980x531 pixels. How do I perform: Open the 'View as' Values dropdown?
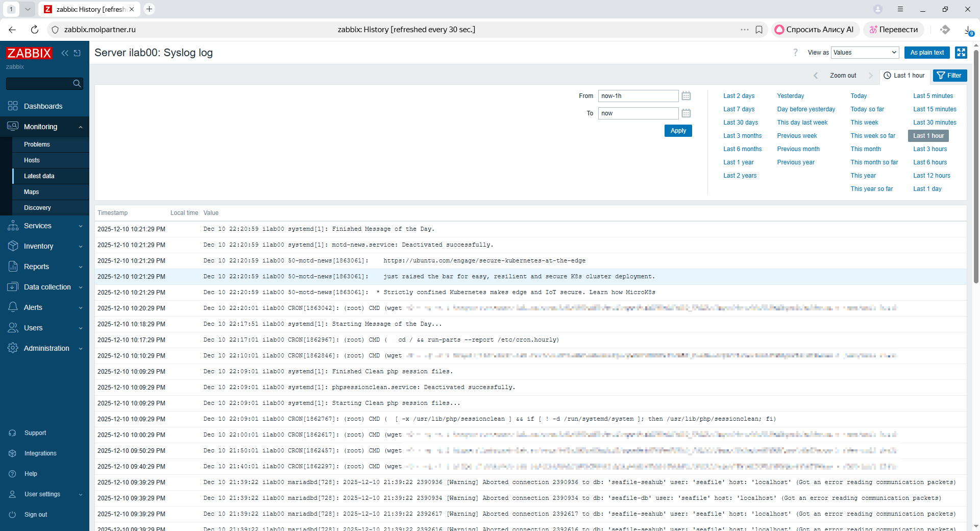864,52
